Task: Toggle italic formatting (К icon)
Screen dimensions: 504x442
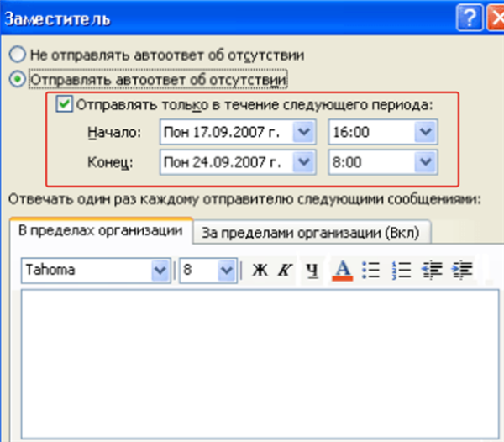Action: coord(285,270)
